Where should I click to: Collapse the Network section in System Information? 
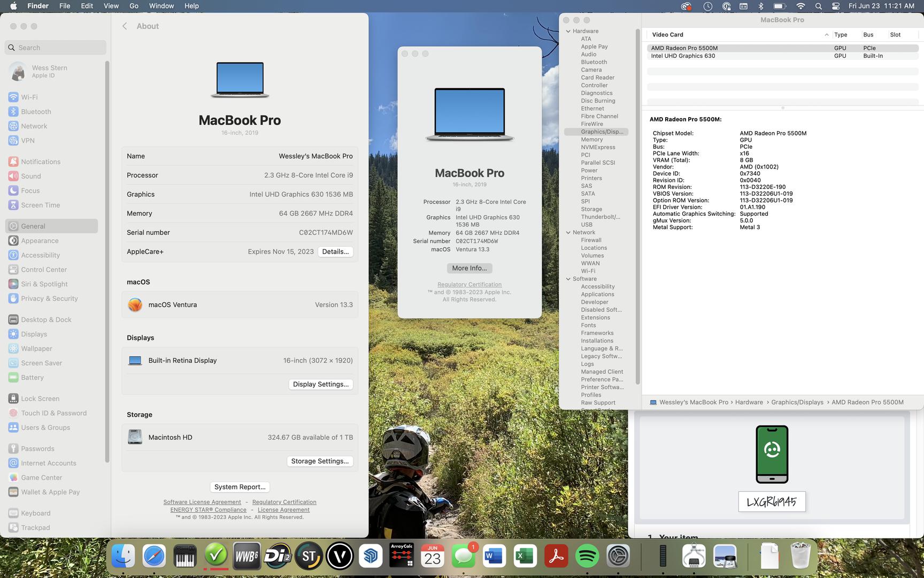(x=568, y=232)
